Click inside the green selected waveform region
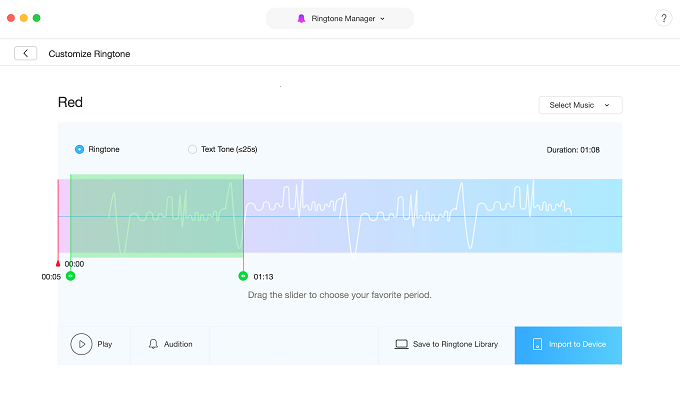Screen dimensions: 680x407 [x=156, y=215]
